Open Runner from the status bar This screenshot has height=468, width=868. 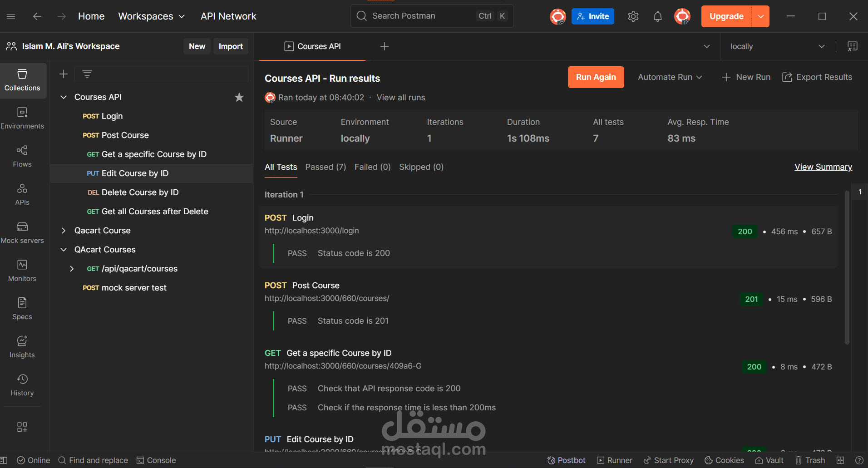click(614, 460)
